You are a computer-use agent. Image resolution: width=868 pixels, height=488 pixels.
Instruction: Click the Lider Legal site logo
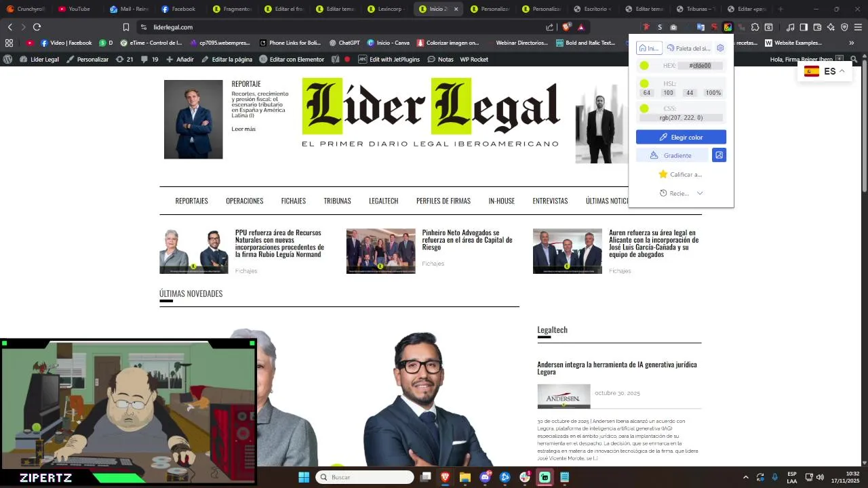431,112
